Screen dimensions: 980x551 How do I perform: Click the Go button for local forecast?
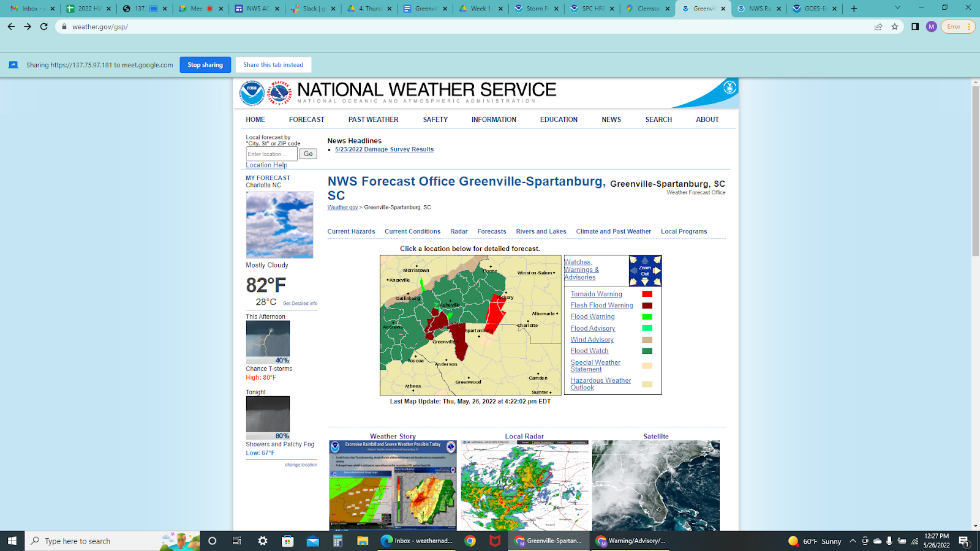click(x=308, y=154)
